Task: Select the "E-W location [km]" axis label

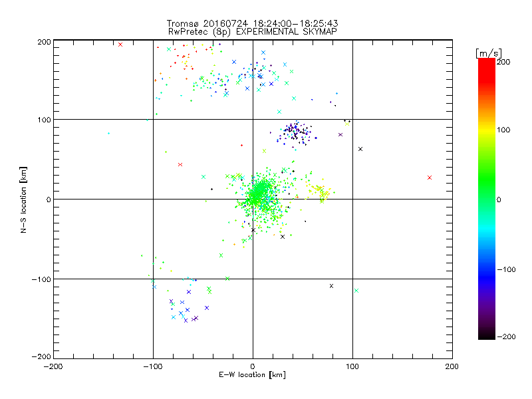Action: click(252, 375)
